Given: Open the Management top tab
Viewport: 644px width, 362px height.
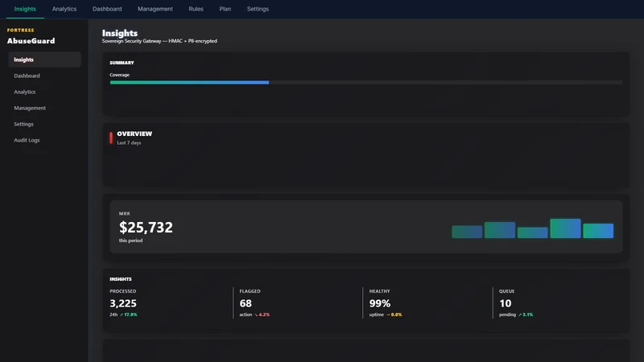Looking at the screenshot, I should point(155,9).
